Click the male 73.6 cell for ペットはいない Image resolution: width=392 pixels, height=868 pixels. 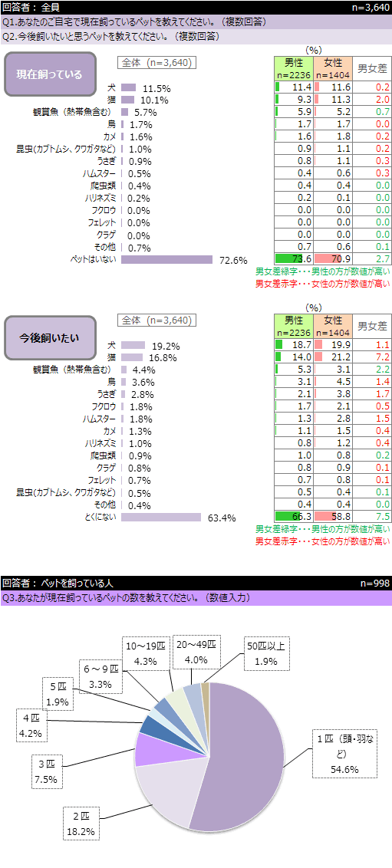pos(294,258)
